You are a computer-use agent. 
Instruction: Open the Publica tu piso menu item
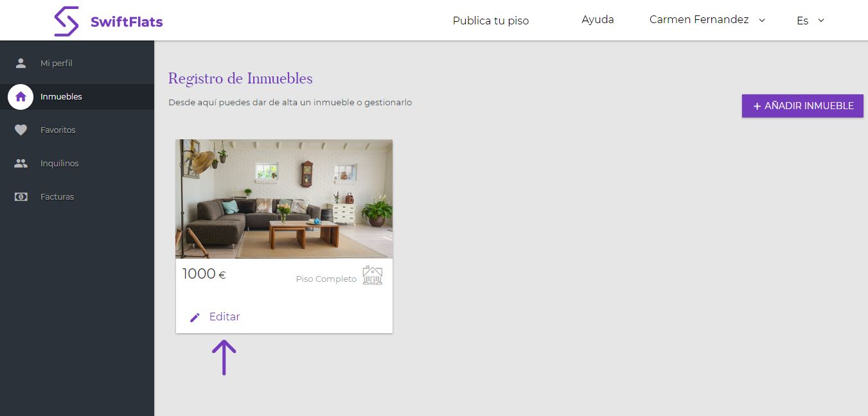pos(491,21)
